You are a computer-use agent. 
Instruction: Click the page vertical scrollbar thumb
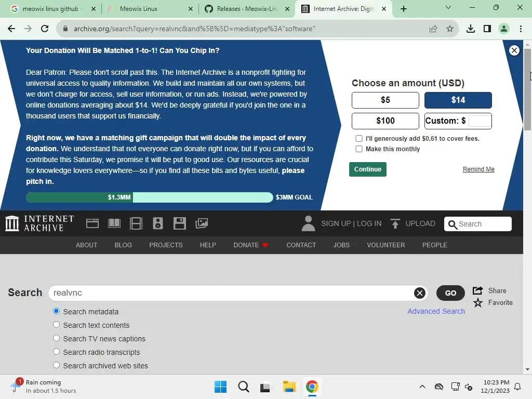pyautogui.click(x=527, y=89)
